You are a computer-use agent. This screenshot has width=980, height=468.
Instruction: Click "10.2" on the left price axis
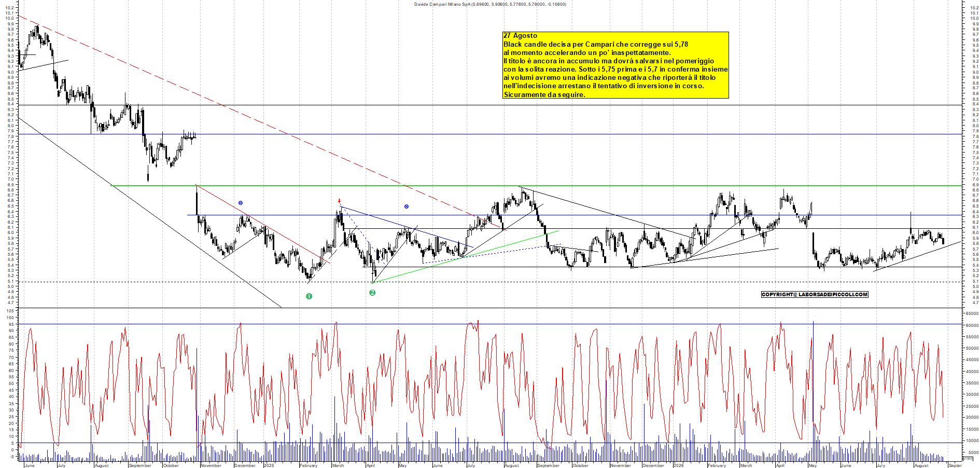[10, 8]
